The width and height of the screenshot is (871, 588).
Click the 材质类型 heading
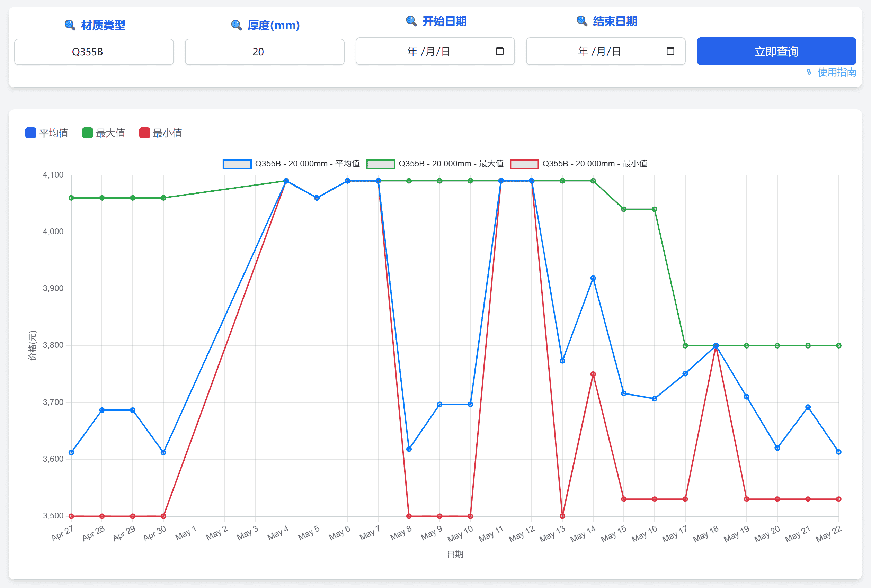coord(103,25)
